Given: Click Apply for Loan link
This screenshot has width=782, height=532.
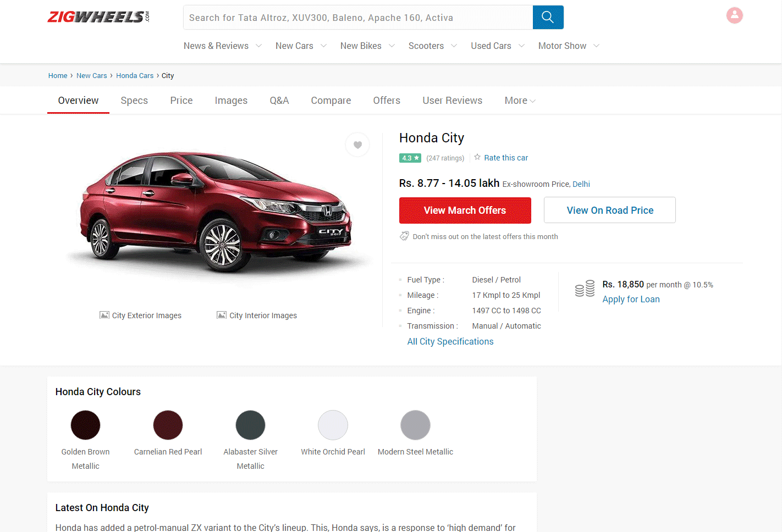Looking at the screenshot, I should click(631, 299).
